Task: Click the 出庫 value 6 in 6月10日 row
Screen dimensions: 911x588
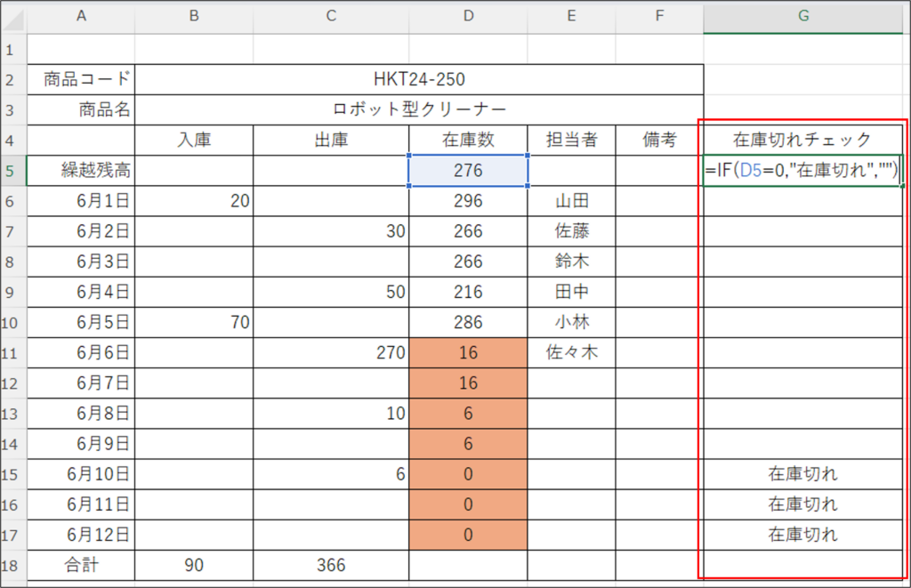Action: point(331,474)
